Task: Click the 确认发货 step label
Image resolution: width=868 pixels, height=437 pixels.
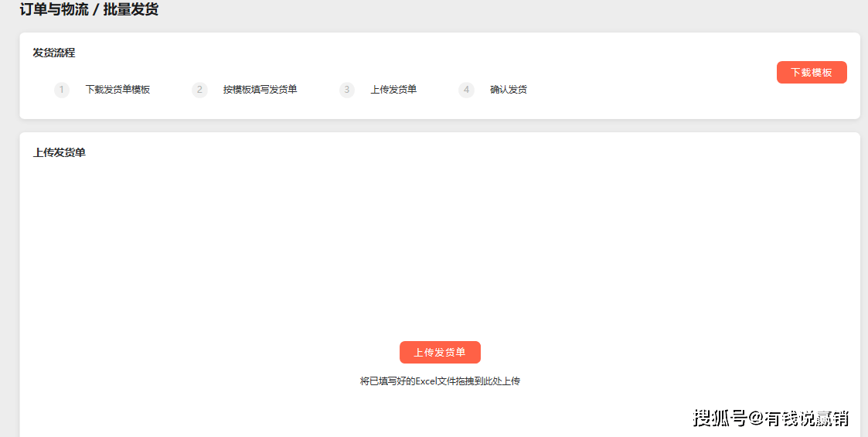Action: pos(508,90)
